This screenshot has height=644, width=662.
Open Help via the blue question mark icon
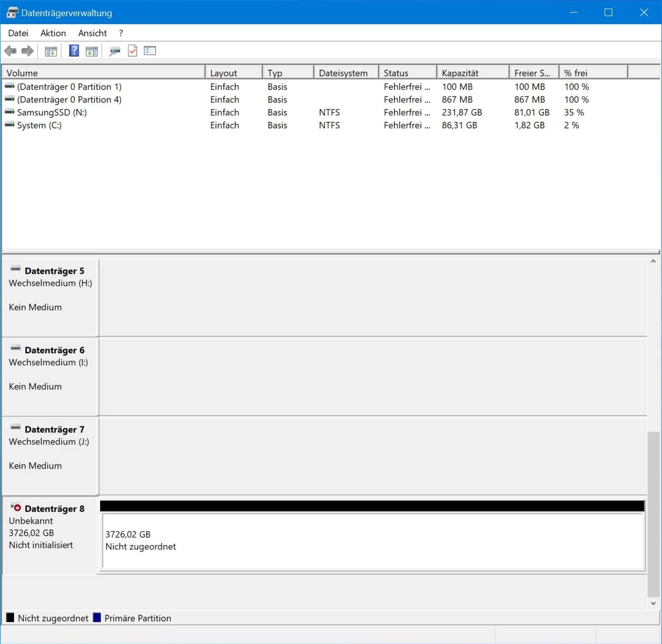click(x=74, y=50)
